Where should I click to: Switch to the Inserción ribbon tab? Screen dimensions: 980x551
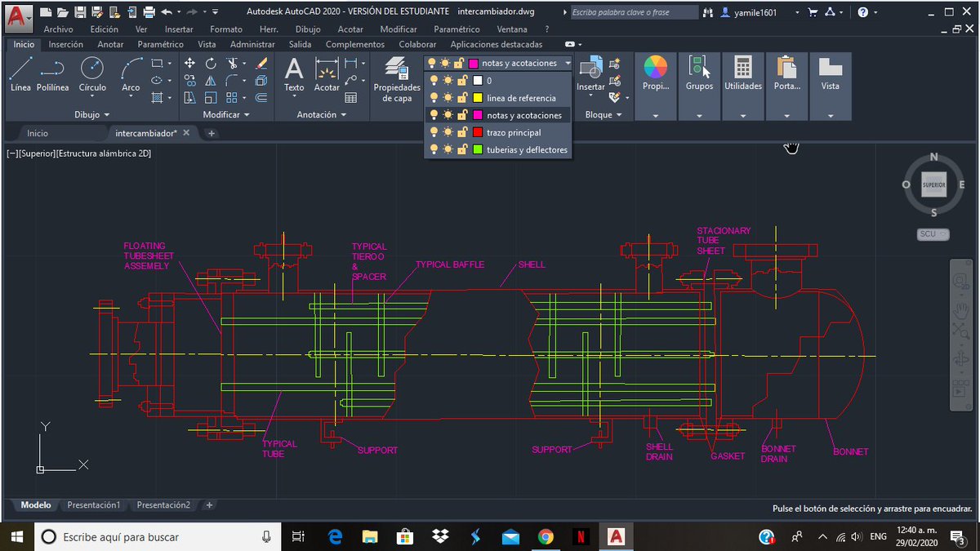point(66,44)
